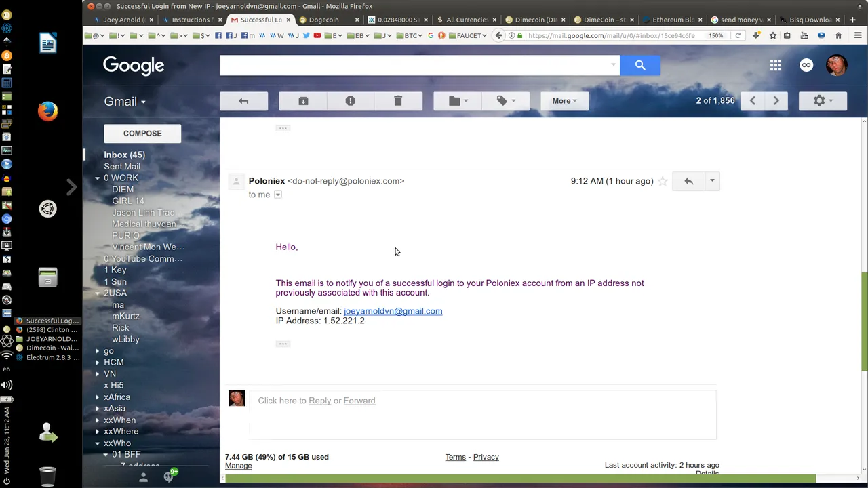The width and height of the screenshot is (868, 488).
Task: Open the Manage storage link
Action: tap(238, 466)
